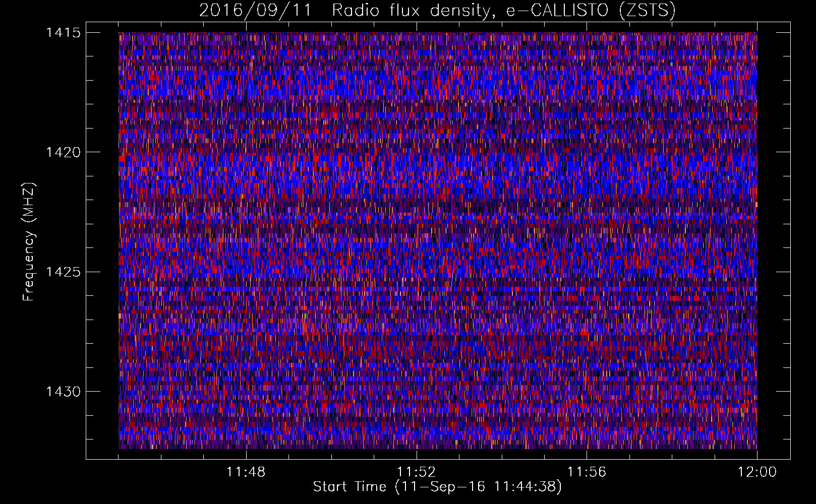Click the 11:52 time tick label
Image resolution: width=816 pixels, height=504 pixels.
pos(417,472)
